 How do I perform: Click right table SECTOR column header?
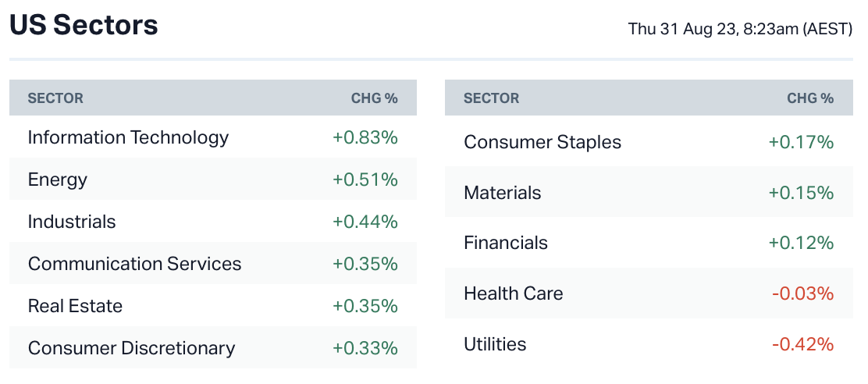pos(491,98)
